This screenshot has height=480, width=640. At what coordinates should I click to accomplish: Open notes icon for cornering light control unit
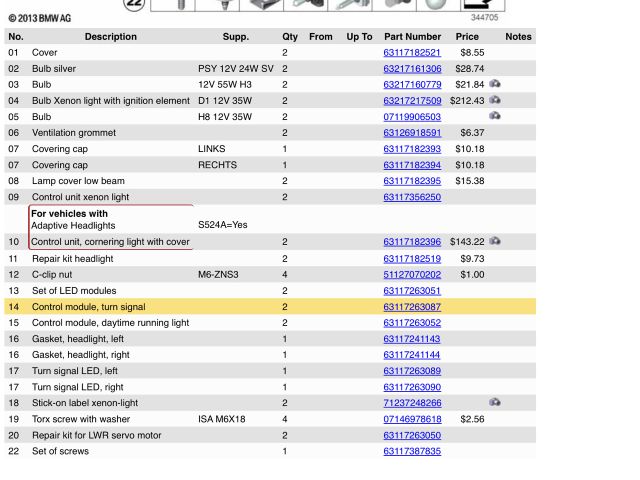point(495,242)
